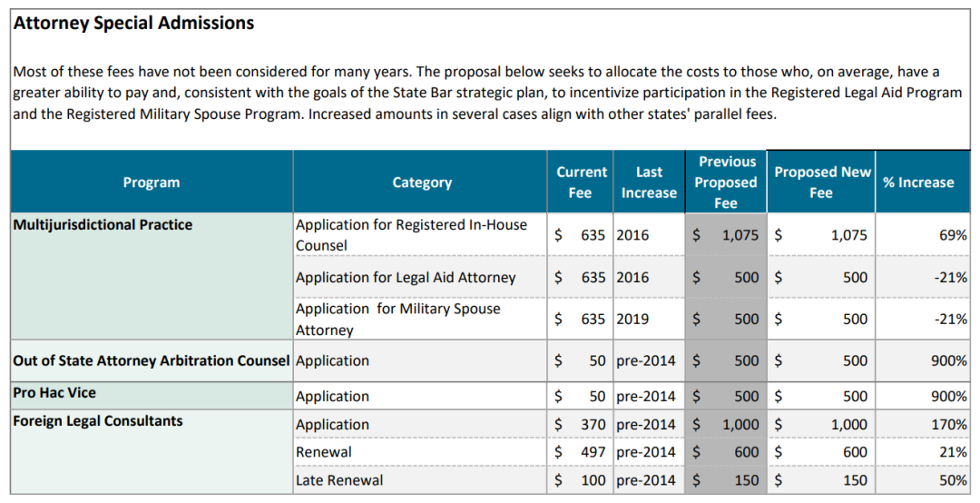Select the Previous Proposed Fee header
This screenshot has height=503, width=980.
click(x=726, y=182)
